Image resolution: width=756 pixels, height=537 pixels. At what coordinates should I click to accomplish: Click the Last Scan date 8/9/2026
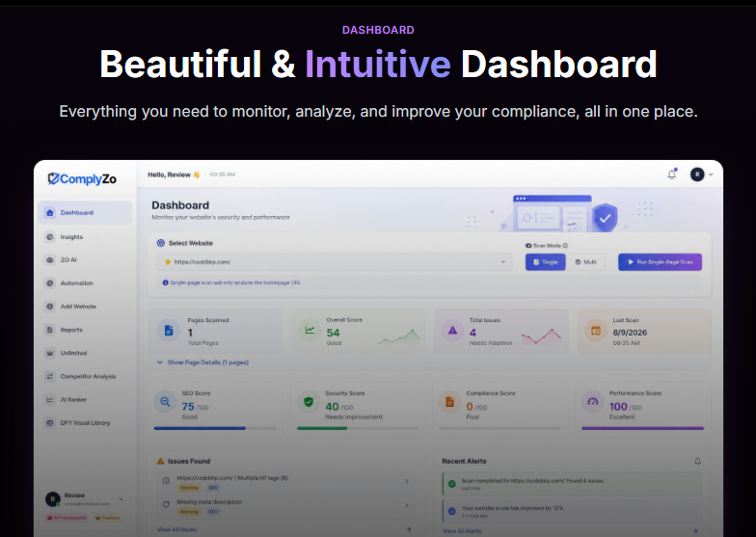coord(630,333)
